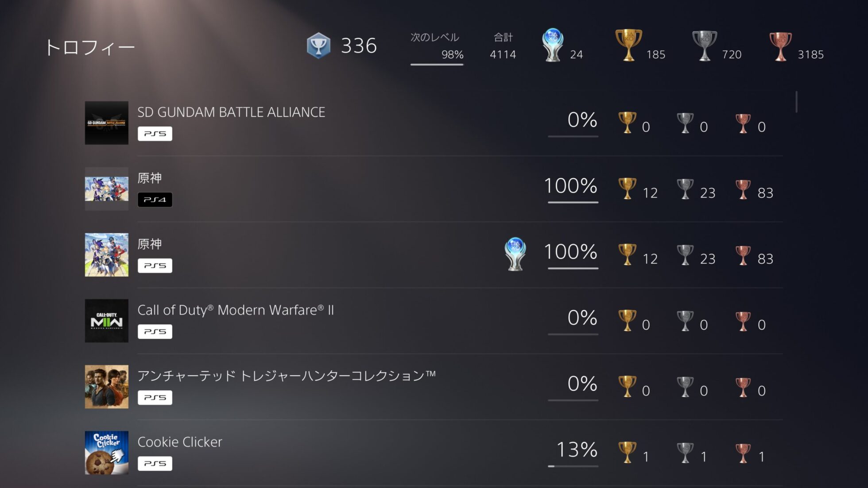Select the アンチャーテッド トレジャーハンターコレクション title

[x=287, y=376]
